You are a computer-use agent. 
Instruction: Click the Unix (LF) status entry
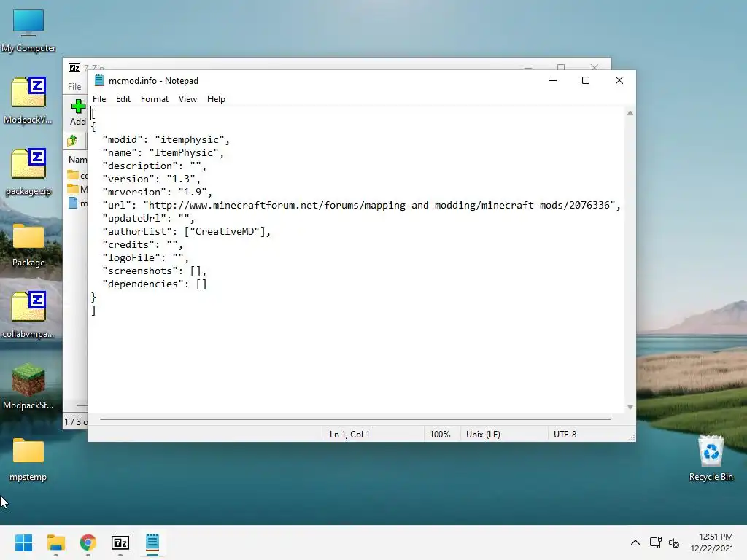click(483, 435)
